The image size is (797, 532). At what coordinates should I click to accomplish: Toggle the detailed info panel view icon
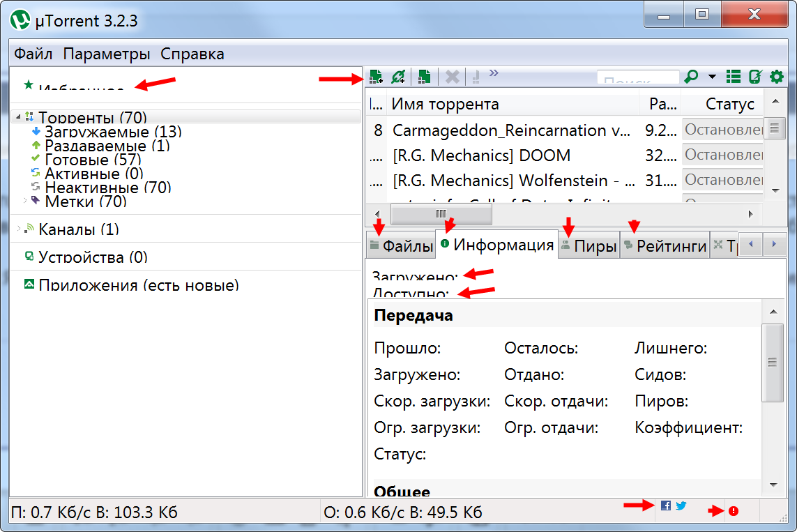pyautogui.click(x=733, y=77)
